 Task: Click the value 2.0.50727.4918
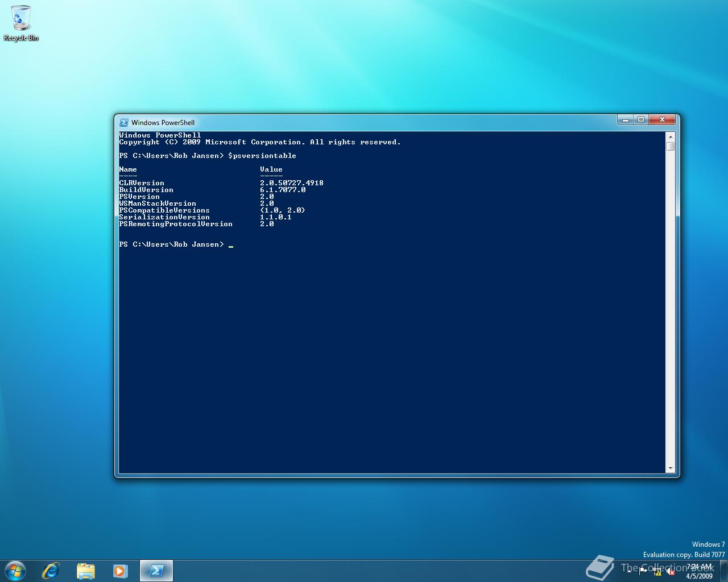click(x=292, y=183)
